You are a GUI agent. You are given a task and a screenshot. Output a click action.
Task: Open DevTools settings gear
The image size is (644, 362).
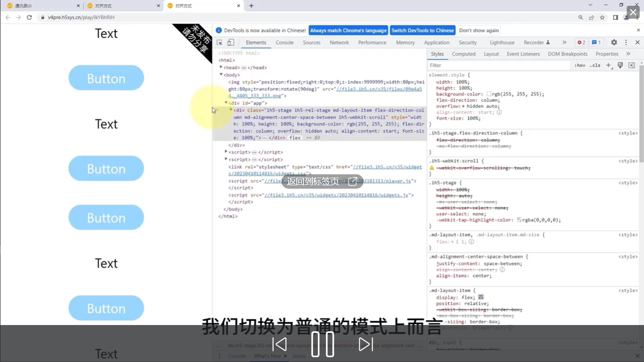614,42
